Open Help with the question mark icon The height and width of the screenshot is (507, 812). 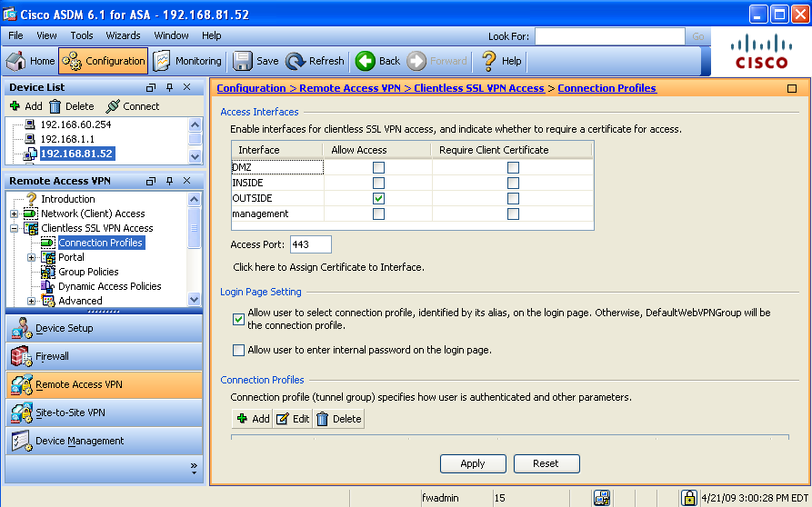[x=501, y=61]
